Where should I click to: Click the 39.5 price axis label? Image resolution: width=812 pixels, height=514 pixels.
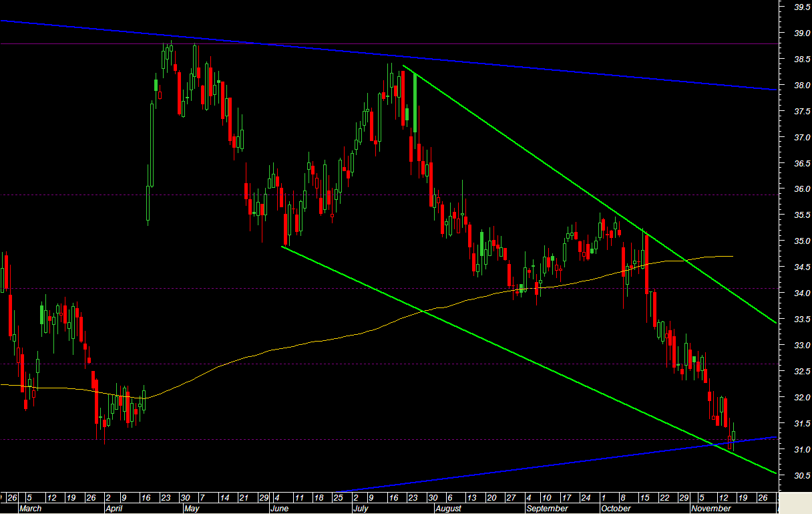pos(801,7)
